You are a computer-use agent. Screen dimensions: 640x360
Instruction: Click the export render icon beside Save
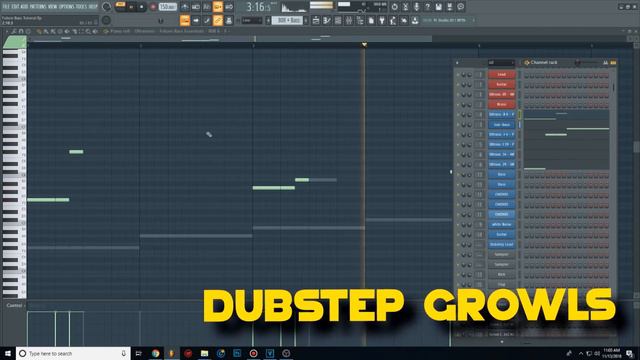click(x=449, y=7)
